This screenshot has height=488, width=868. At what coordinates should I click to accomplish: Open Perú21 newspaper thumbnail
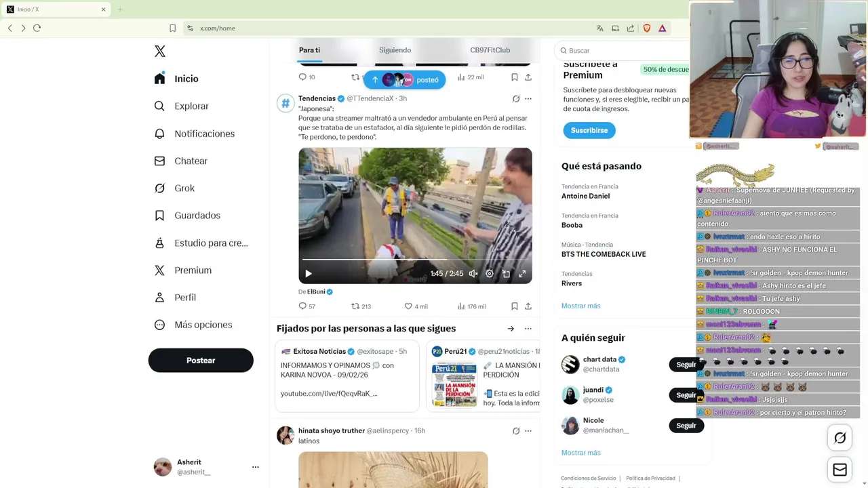pos(454,384)
